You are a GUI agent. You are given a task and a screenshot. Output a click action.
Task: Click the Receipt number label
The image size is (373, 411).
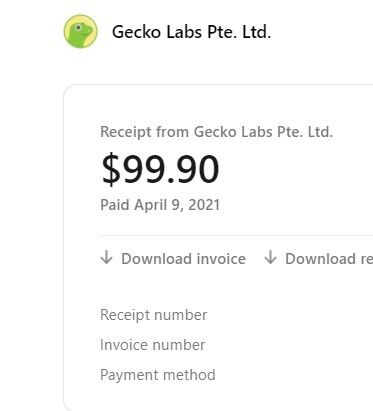(154, 315)
